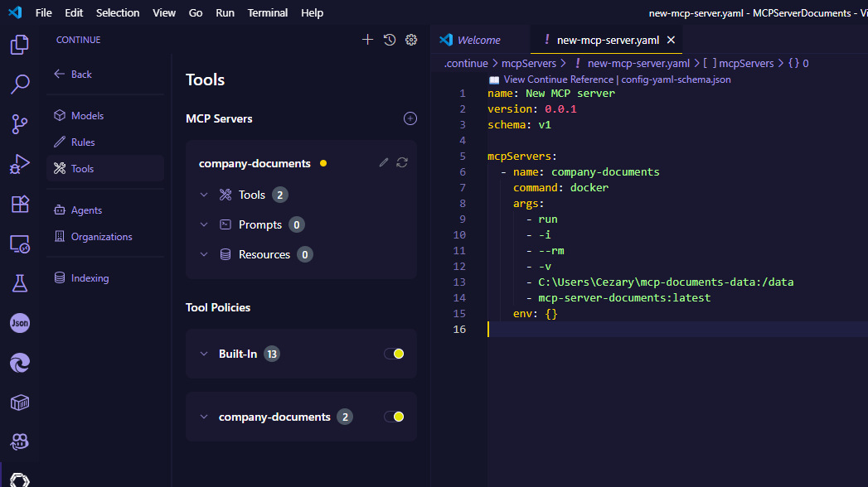This screenshot has height=487, width=868.
Task: Open the Edge tools view
Action: click(x=19, y=363)
